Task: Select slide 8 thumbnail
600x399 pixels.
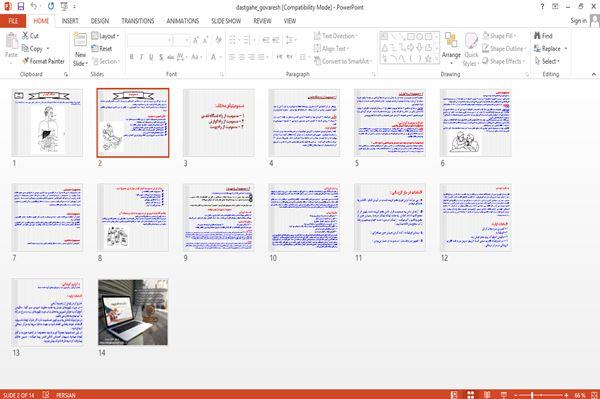Action: [x=133, y=217]
